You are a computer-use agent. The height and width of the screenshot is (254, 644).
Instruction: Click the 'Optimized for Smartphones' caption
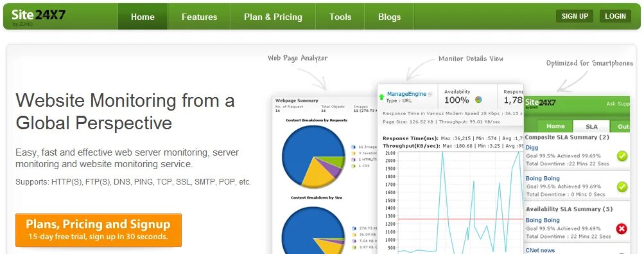coord(589,63)
